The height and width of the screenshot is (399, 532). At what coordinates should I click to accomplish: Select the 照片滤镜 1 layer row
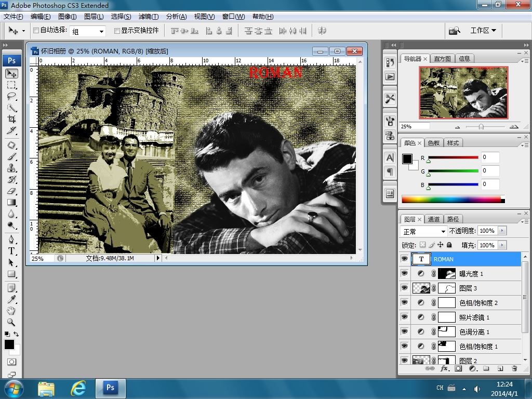click(466, 317)
